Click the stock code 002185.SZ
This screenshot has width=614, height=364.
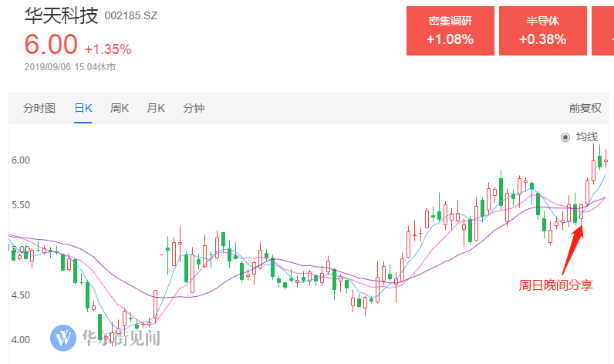[x=131, y=15]
